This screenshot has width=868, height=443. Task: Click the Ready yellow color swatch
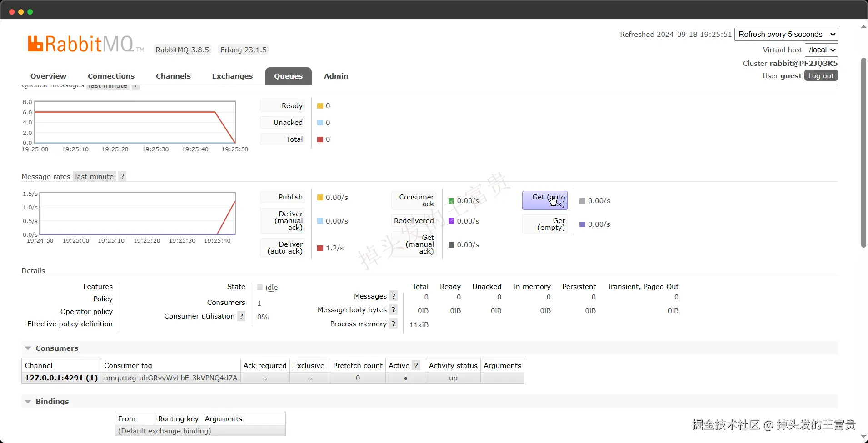coord(320,106)
